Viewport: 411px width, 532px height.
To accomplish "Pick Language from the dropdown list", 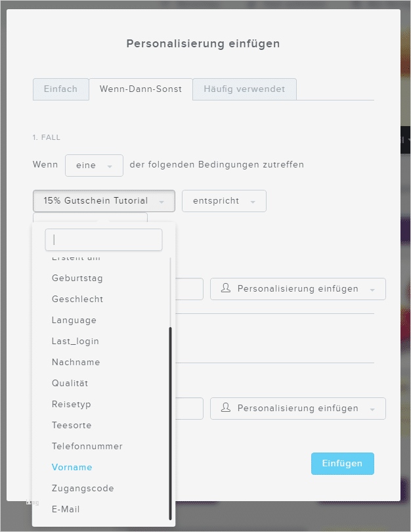I will [x=74, y=321].
